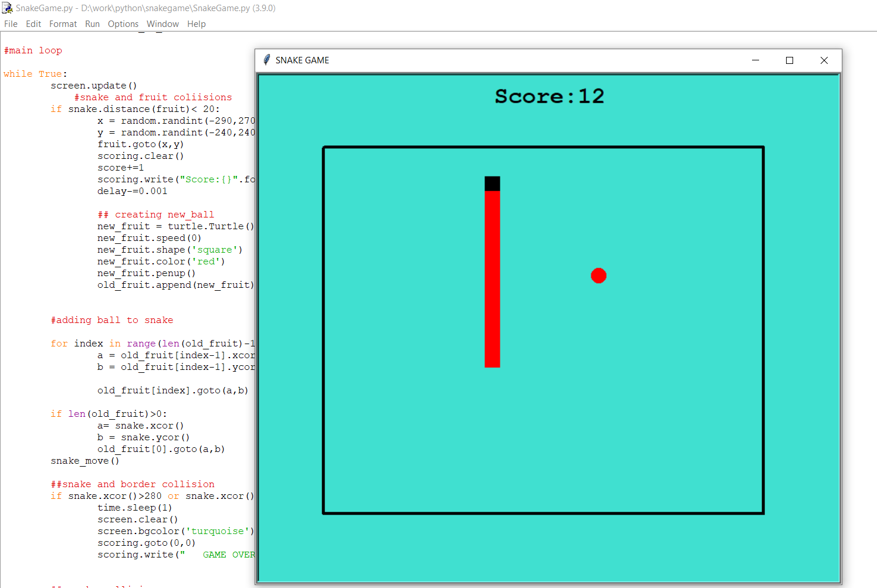
Task: Click the 'new_fruit.penup()' line
Action: point(147,273)
